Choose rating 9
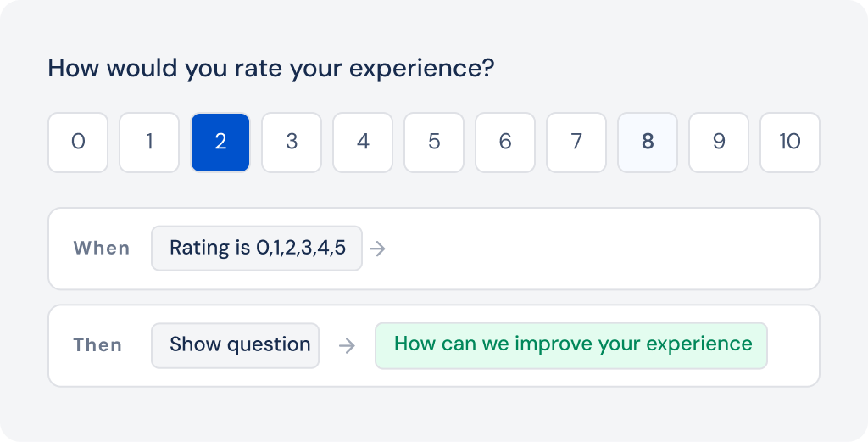Viewport: 868px width, 442px height. click(719, 143)
